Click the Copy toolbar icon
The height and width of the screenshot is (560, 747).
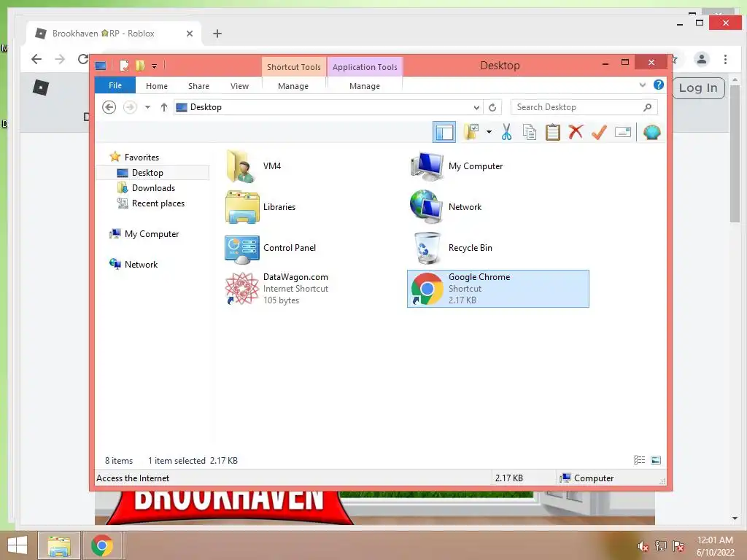530,132
